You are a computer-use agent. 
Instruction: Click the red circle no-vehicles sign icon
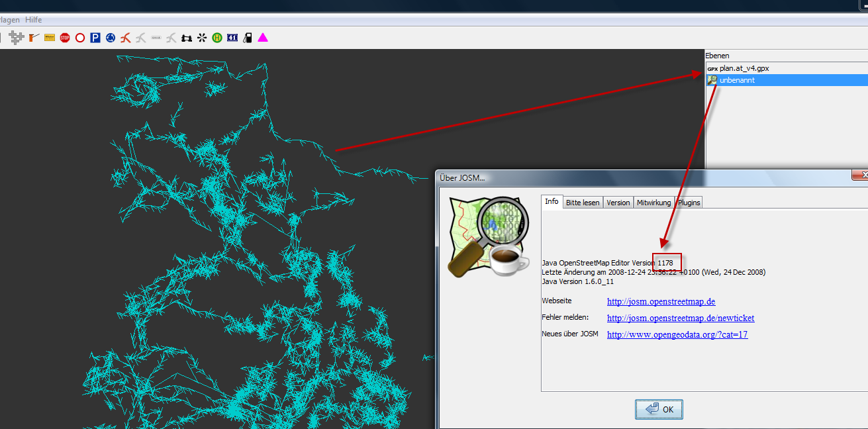coord(80,38)
